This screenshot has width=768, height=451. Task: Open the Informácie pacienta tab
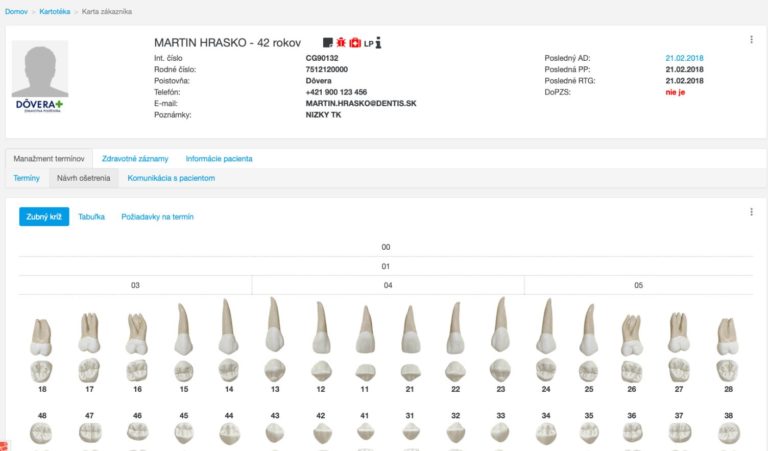[219, 158]
